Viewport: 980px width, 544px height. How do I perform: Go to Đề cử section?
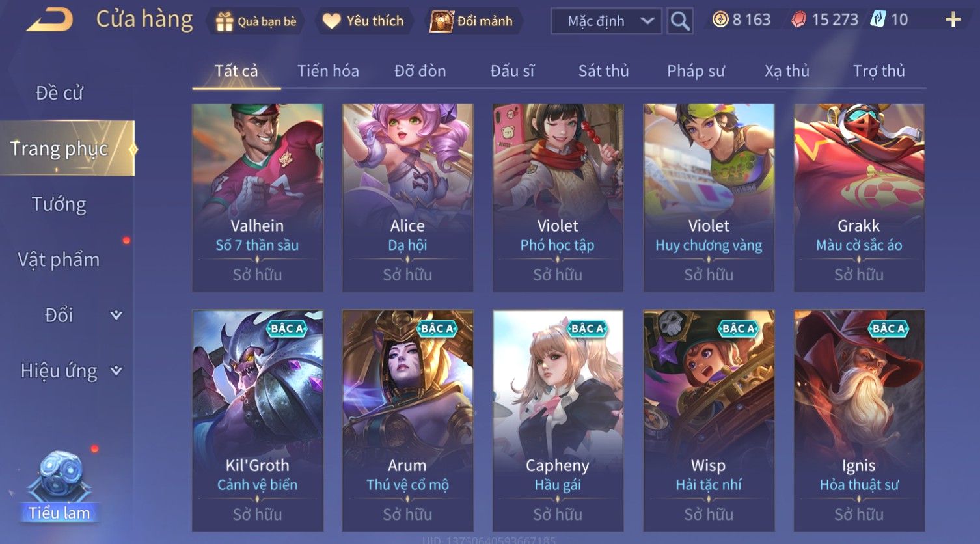click(x=59, y=93)
